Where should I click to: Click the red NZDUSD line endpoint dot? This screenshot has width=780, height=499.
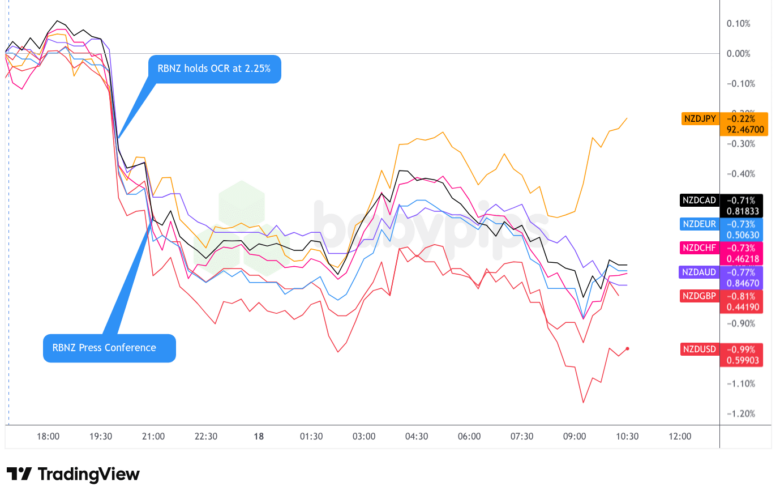[x=627, y=348]
